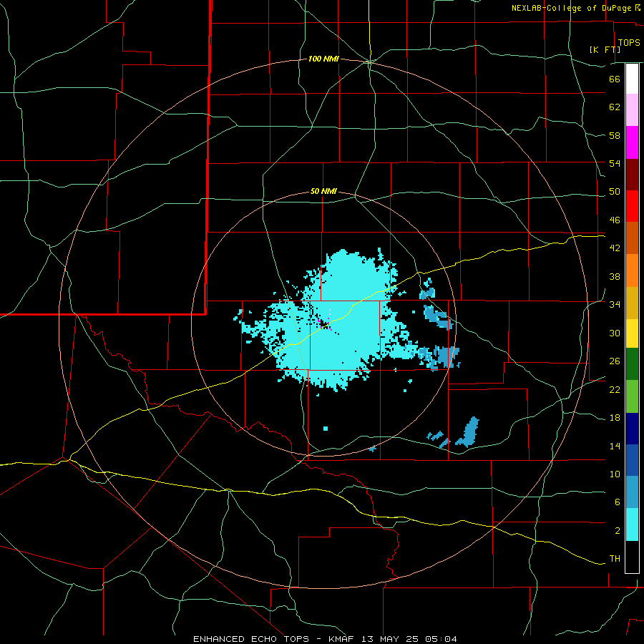Click the '2' legend value
Viewport: 644px width, 644px height.
[x=618, y=531]
